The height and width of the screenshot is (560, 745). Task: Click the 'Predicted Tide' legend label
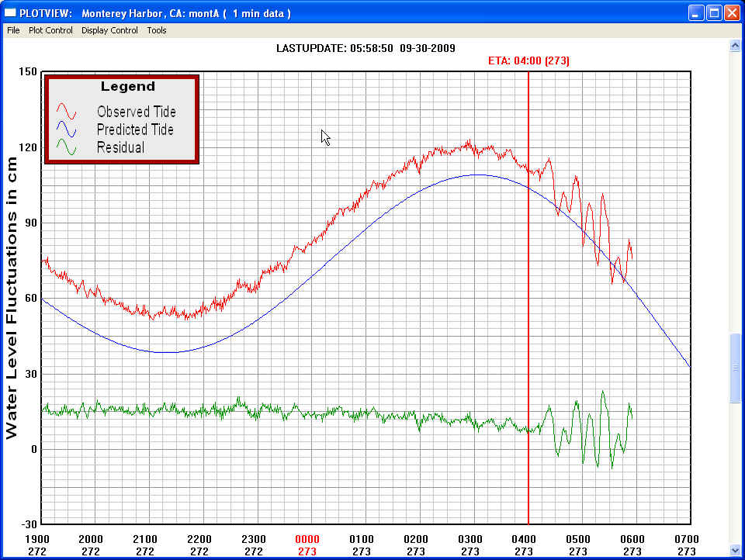(x=135, y=130)
